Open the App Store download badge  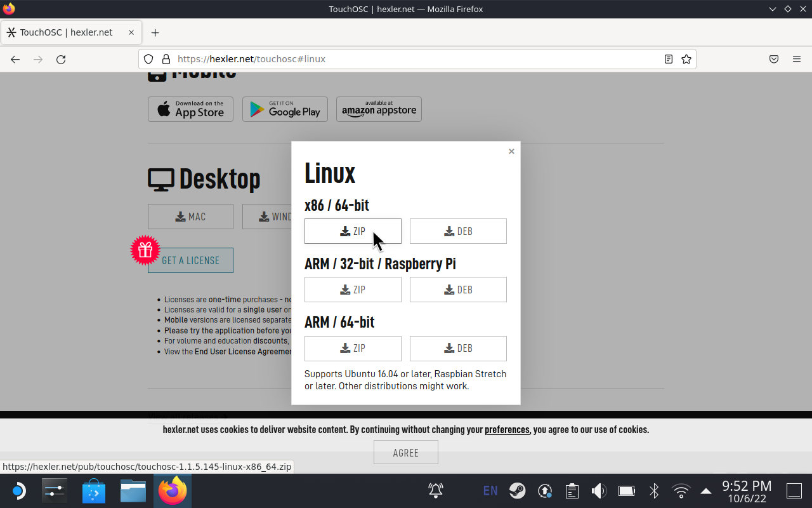[x=190, y=109]
